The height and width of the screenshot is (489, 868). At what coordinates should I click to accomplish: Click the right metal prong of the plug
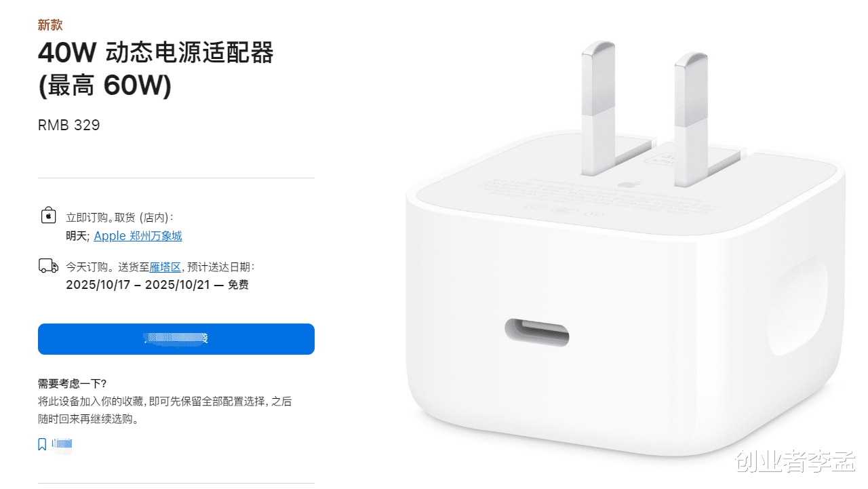point(690,119)
